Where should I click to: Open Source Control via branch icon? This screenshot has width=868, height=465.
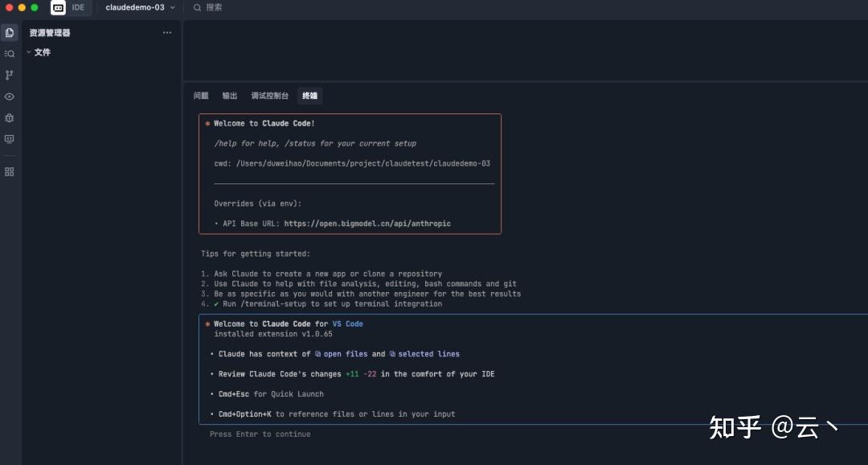[9, 75]
